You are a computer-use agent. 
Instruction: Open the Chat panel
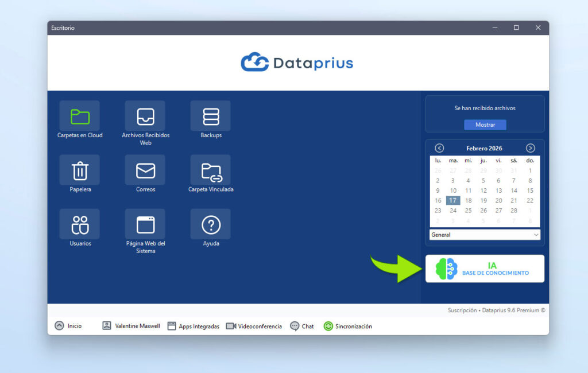pyautogui.click(x=302, y=326)
